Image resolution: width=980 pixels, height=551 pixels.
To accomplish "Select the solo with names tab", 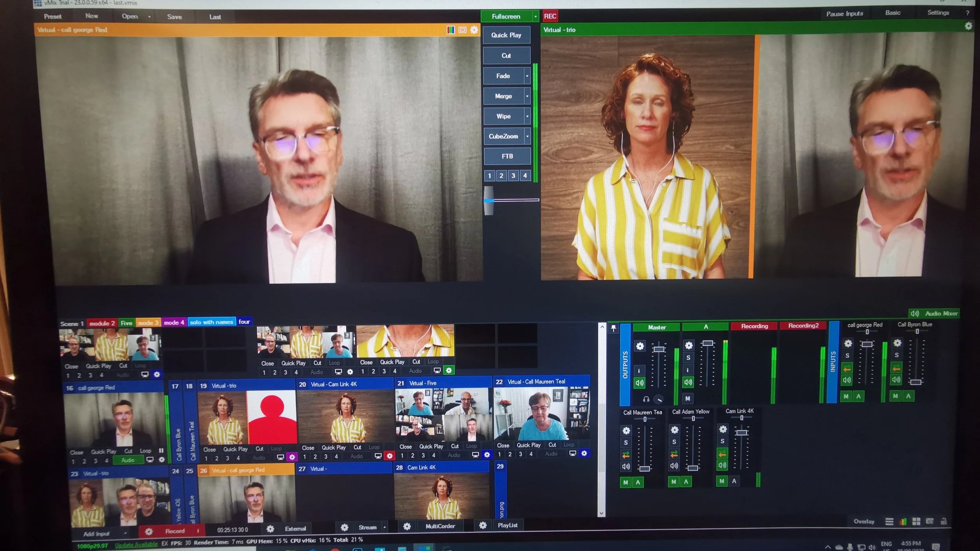I will (x=211, y=322).
